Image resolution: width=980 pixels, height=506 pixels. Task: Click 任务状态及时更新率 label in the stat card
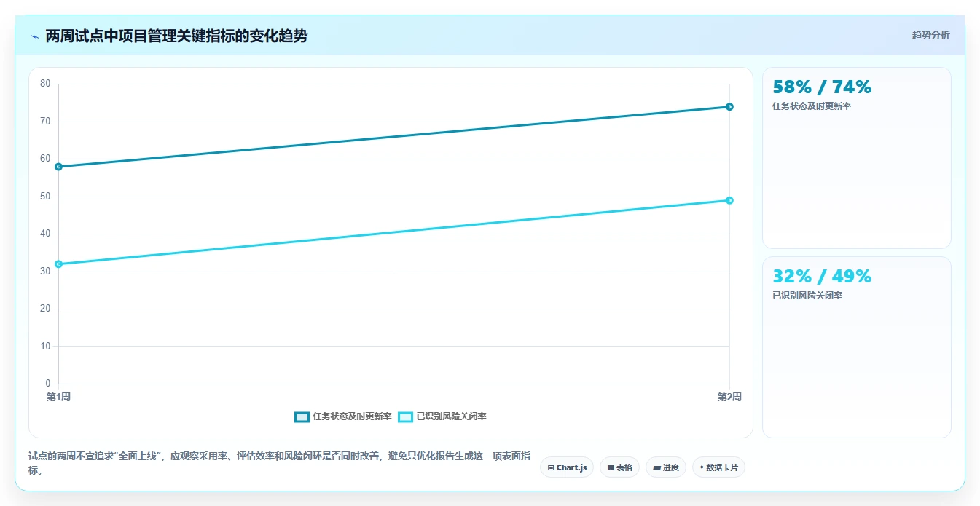(x=812, y=106)
